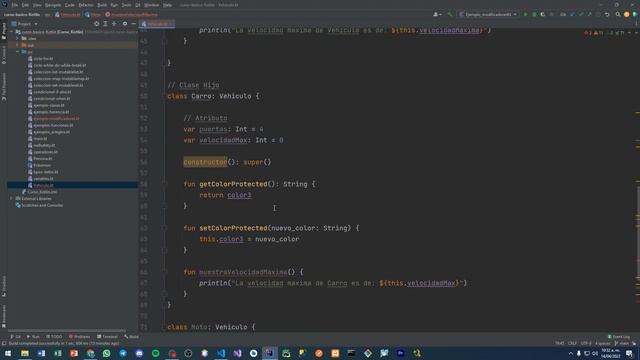Click Collapse All icon in Project panel
This screenshot has width=640, height=360.
point(114,24)
